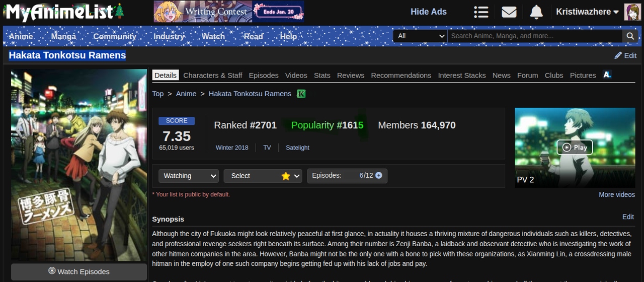Viewport: 644px width, 282px height.
Task: Increment watched episodes with plus icon
Action: [378, 175]
